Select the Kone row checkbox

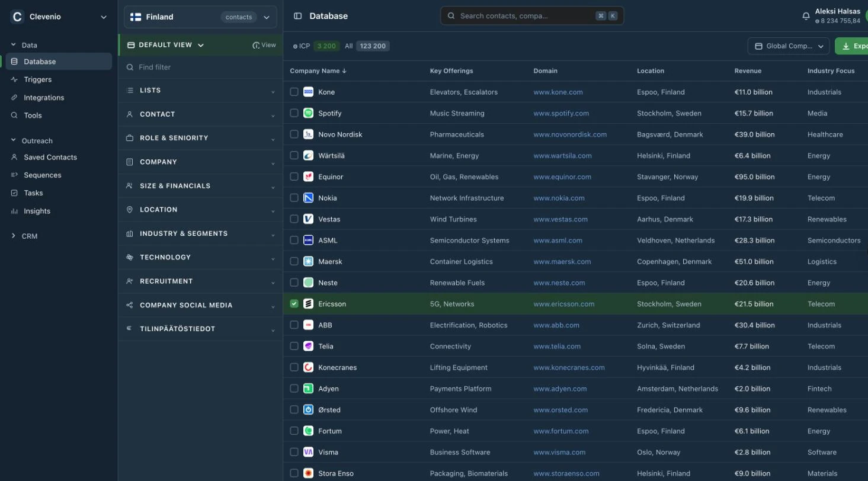click(294, 92)
